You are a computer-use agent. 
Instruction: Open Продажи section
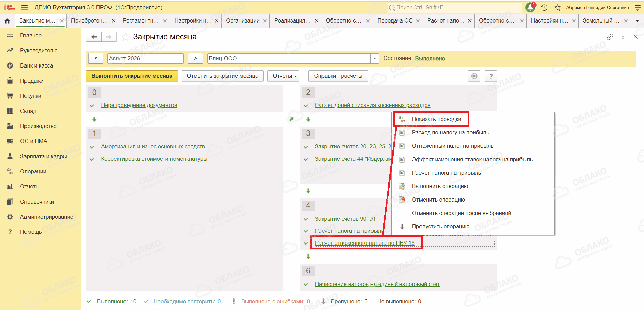[32, 81]
